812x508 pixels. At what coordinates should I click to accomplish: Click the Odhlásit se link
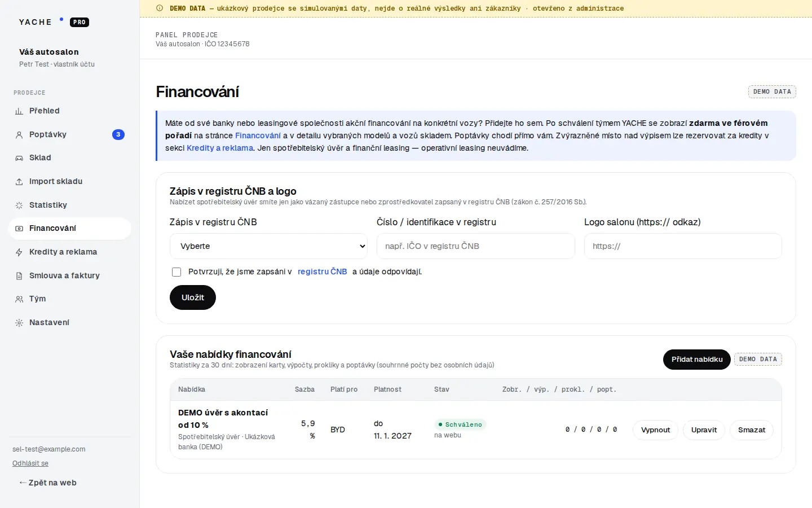[x=30, y=463]
